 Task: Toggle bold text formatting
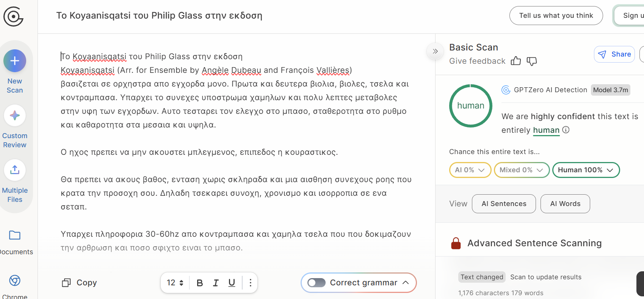(x=200, y=283)
